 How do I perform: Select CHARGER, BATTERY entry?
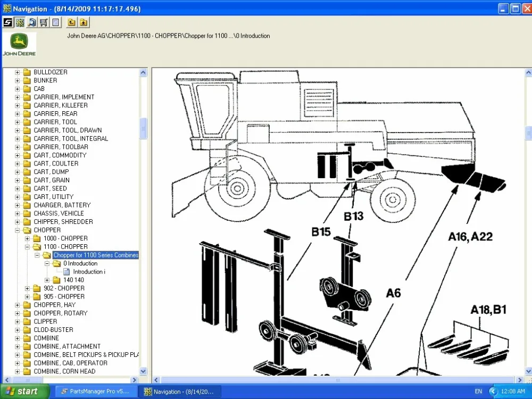(x=62, y=205)
